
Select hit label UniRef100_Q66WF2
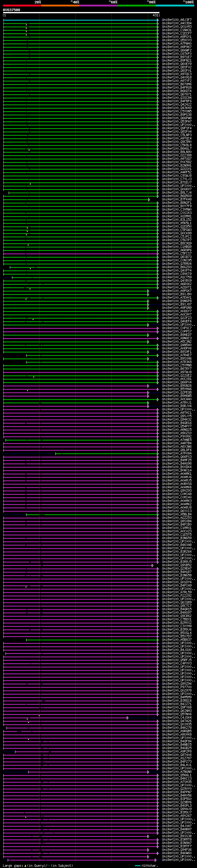point(177,50)
